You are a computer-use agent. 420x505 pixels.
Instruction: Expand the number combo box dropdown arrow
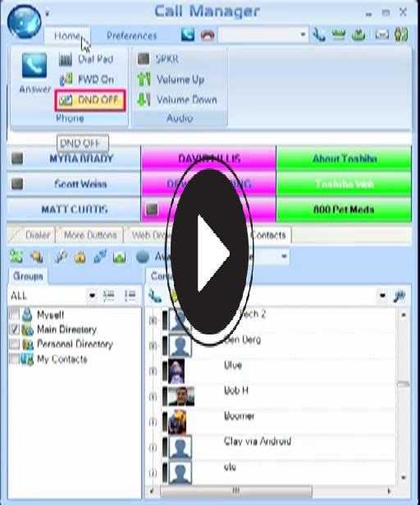(x=303, y=34)
